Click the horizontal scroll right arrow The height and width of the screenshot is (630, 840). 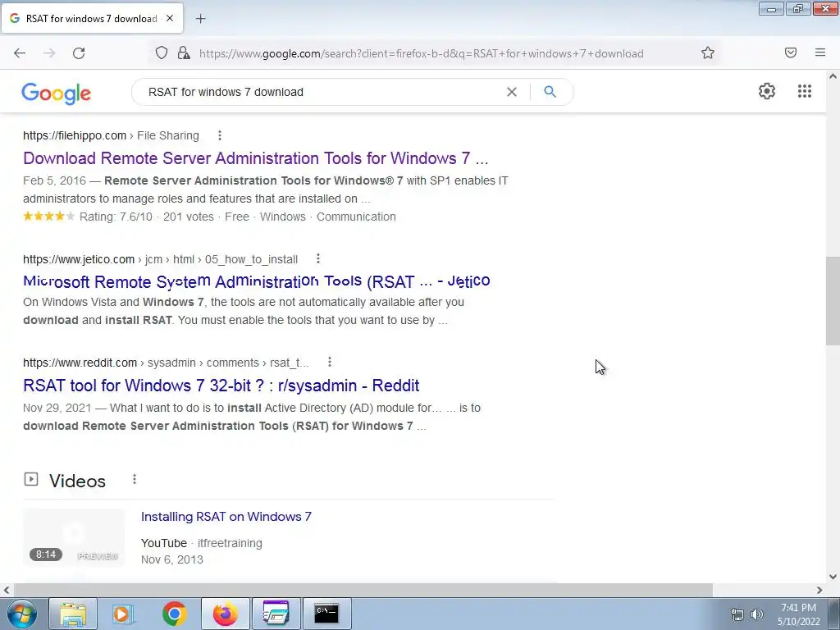[x=819, y=590]
